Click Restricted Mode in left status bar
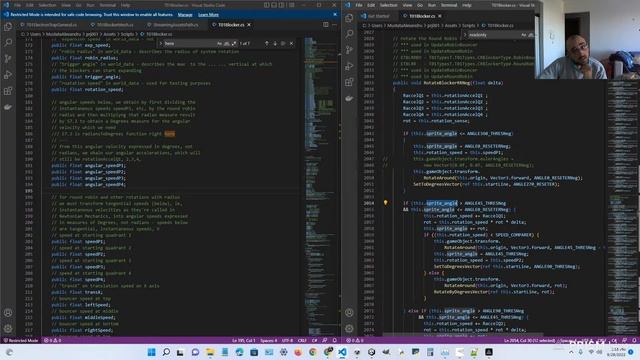 [21, 340]
